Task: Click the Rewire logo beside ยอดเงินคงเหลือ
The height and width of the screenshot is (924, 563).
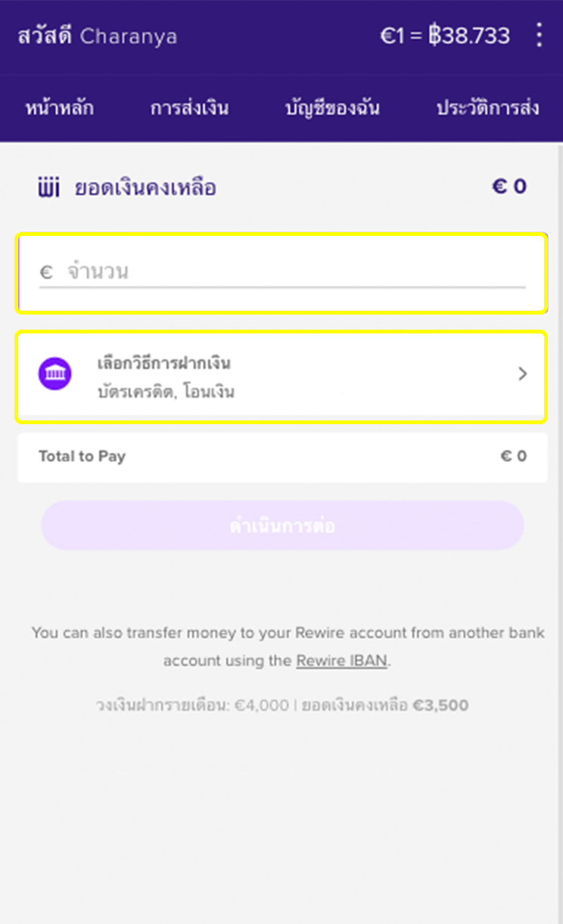Action: [x=48, y=187]
